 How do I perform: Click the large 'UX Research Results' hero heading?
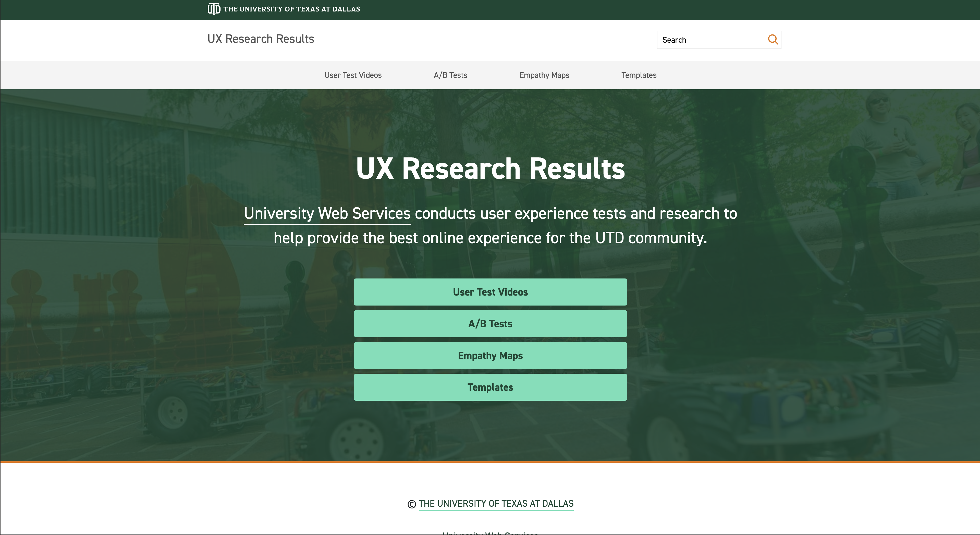(490, 168)
